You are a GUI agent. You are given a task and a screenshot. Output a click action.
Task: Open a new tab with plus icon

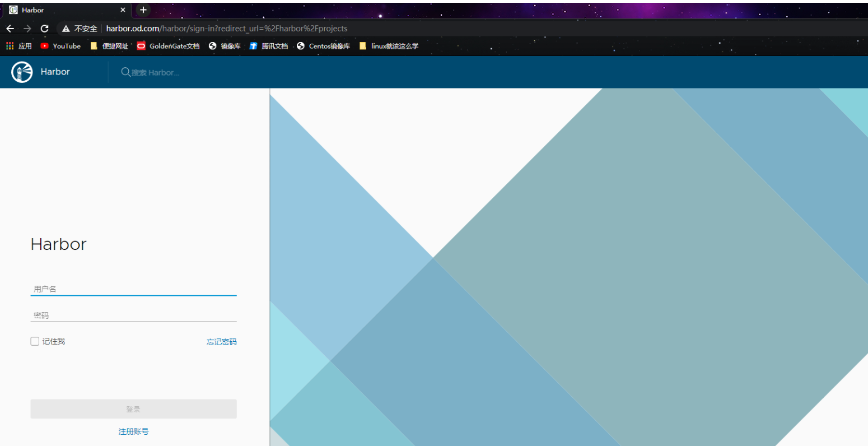143,10
